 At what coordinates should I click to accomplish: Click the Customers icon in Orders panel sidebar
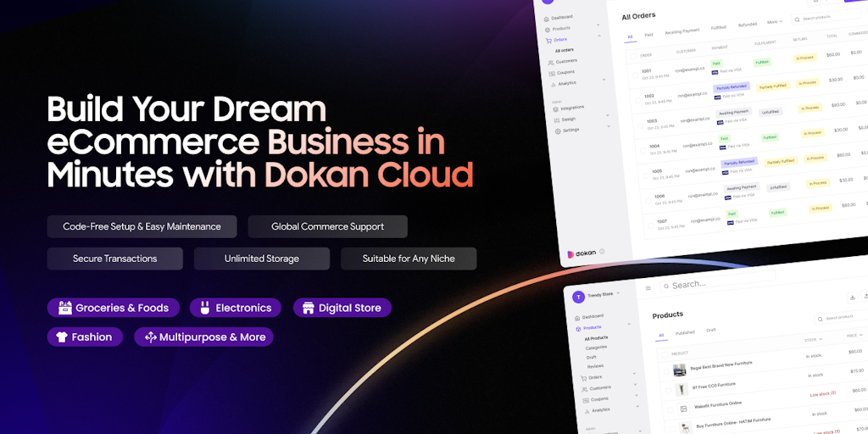551,63
